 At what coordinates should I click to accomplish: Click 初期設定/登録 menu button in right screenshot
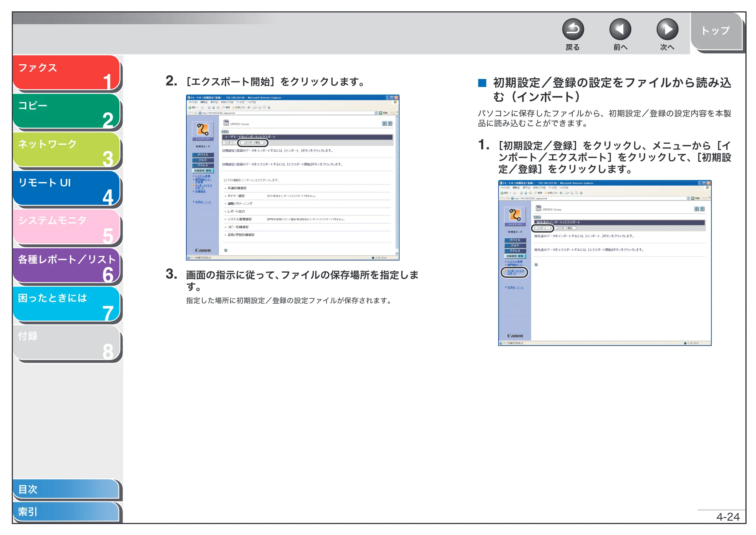point(515,256)
